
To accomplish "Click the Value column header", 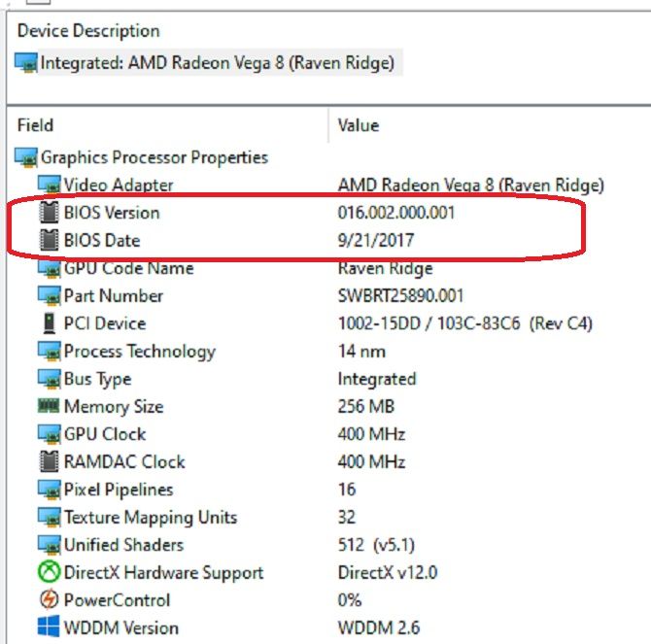I will [359, 125].
